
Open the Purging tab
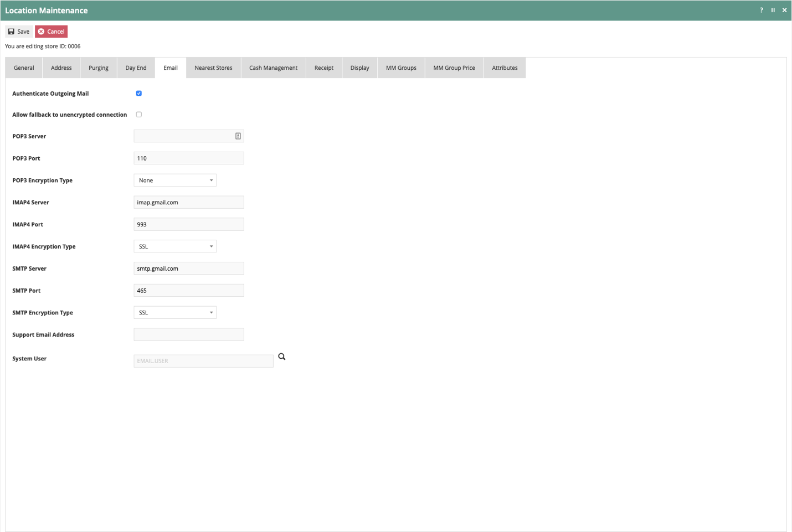point(99,68)
